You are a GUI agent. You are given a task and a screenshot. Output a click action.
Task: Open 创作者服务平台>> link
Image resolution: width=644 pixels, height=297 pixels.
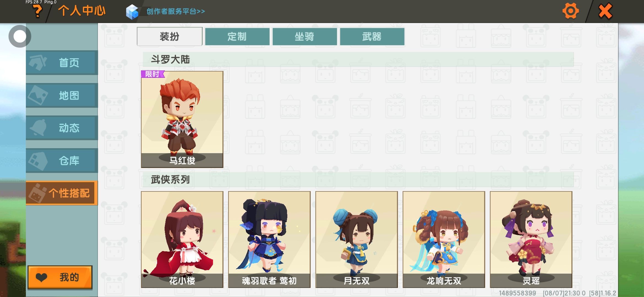(176, 11)
